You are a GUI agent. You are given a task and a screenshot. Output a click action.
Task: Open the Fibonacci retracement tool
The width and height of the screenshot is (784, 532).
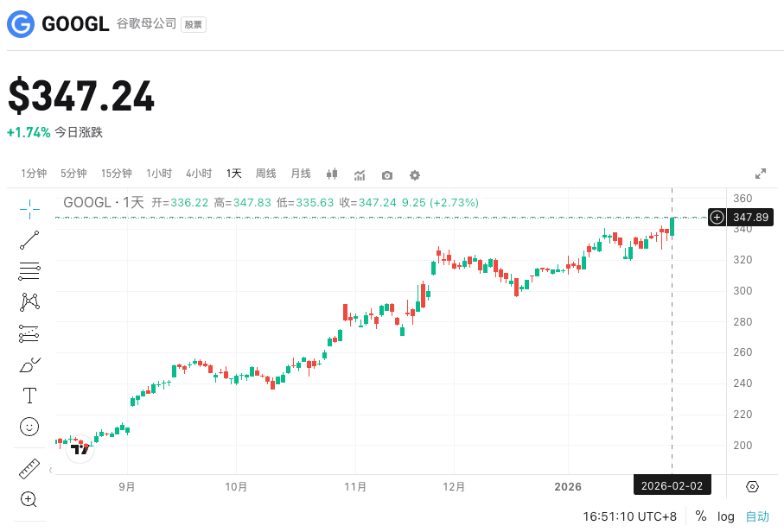[x=29, y=271]
